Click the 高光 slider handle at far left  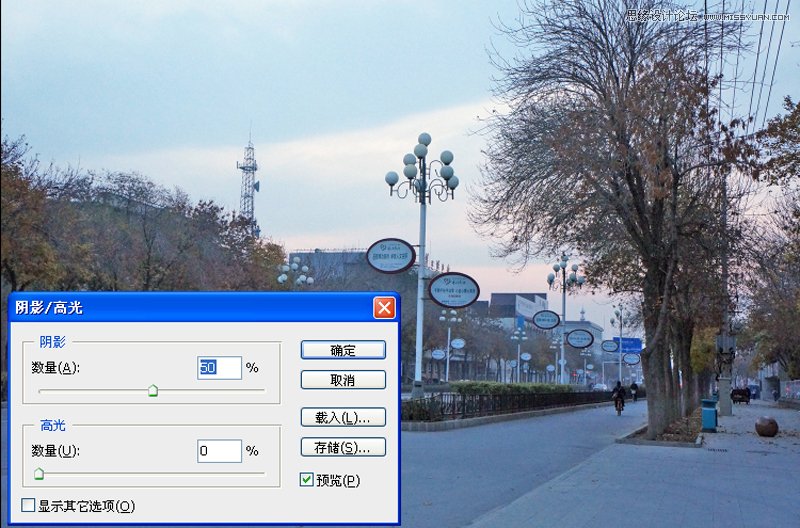39,474
